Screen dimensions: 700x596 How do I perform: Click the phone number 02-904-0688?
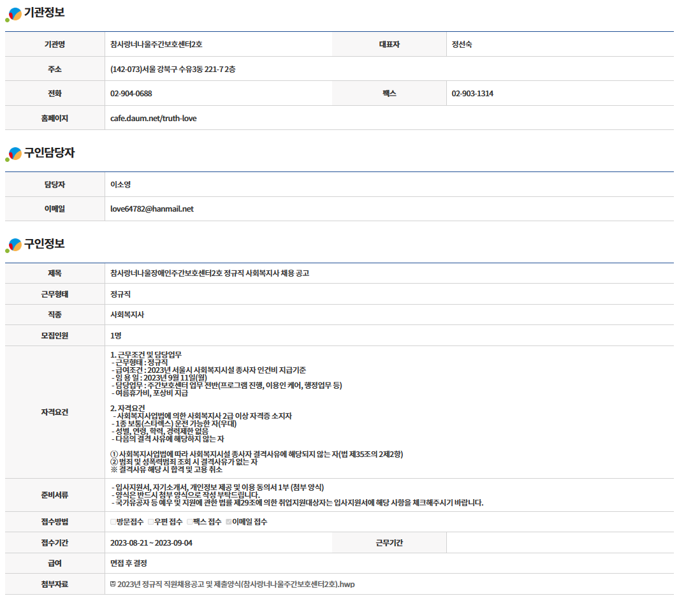[x=131, y=94]
